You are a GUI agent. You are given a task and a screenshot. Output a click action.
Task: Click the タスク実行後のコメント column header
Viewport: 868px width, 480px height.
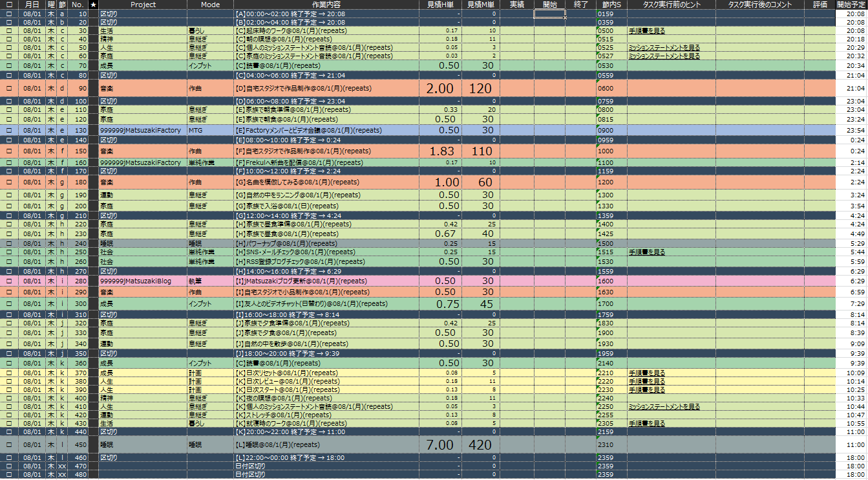coord(760,5)
